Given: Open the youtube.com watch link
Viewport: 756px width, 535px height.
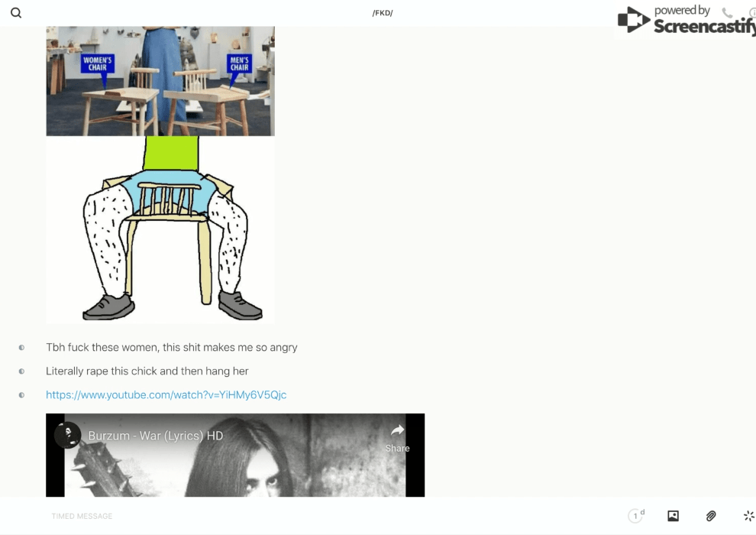Looking at the screenshot, I should click(x=166, y=395).
